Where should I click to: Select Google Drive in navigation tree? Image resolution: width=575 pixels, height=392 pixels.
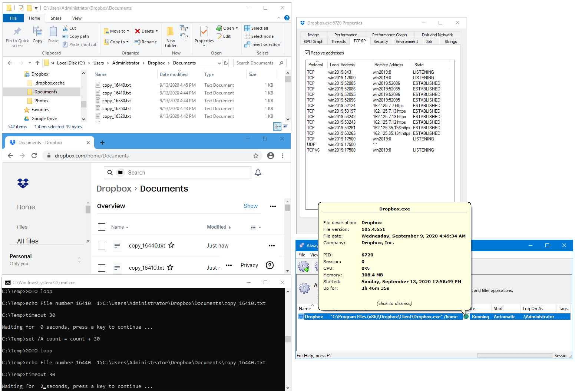[x=44, y=119]
